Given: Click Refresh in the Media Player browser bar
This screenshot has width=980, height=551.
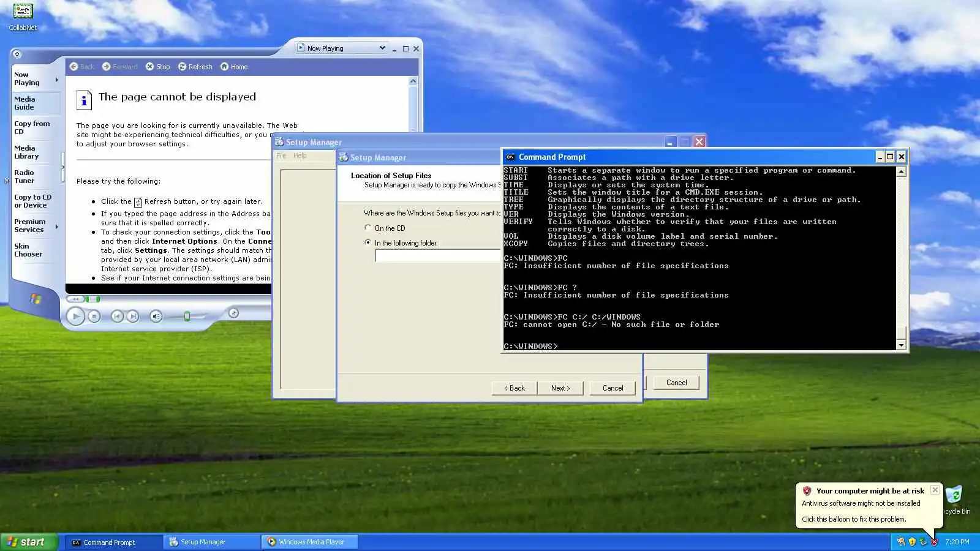Looking at the screenshot, I should [195, 67].
